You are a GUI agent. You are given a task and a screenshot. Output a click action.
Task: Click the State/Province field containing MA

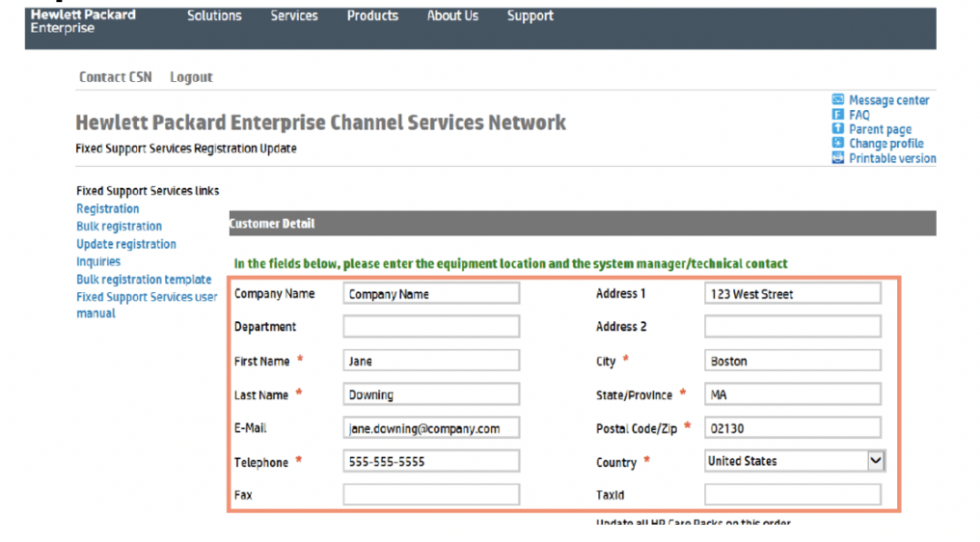[x=793, y=394]
